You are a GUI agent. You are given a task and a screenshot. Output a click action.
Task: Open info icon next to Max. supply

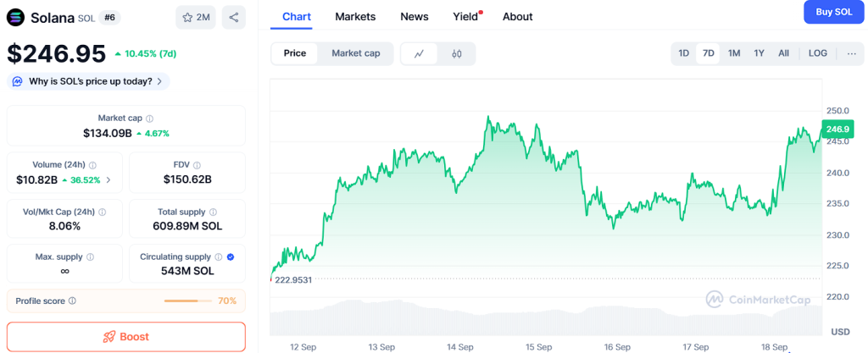click(90, 256)
